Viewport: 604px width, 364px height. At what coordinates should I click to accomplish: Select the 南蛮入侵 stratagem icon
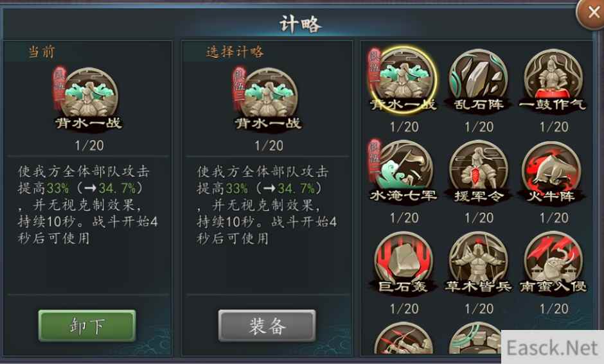[x=553, y=263]
